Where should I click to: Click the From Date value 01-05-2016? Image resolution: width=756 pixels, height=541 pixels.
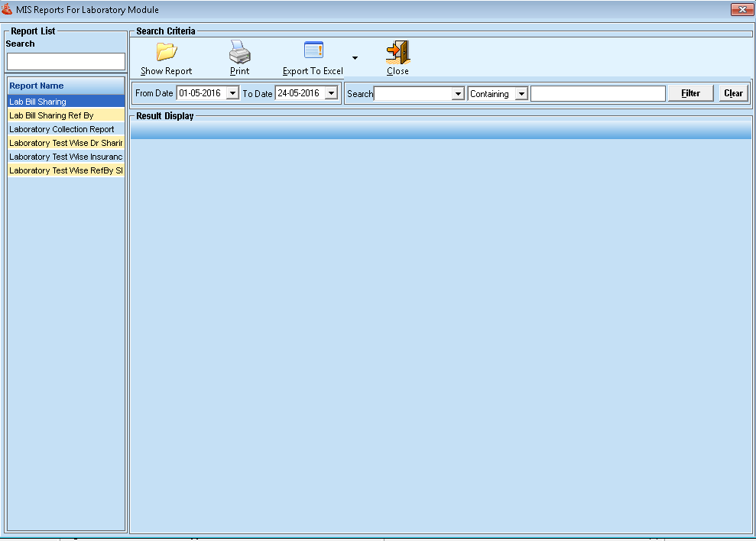click(x=200, y=93)
